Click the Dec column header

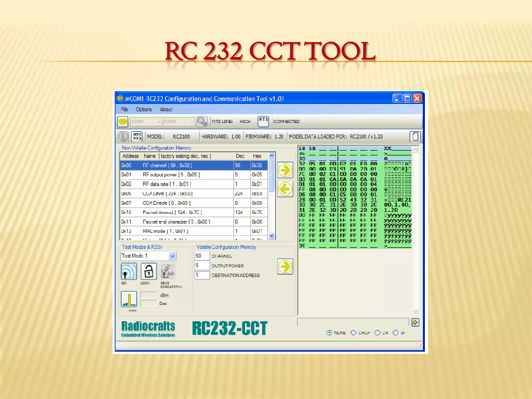click(x=242, y=156)
